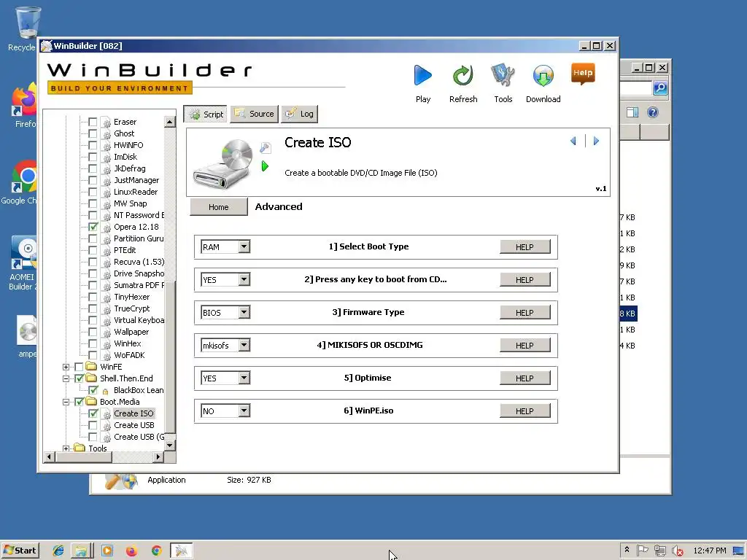747x560 pixels.
Task: Open the WinPE.iso NO dropdown
Action: tap(244, 411)
